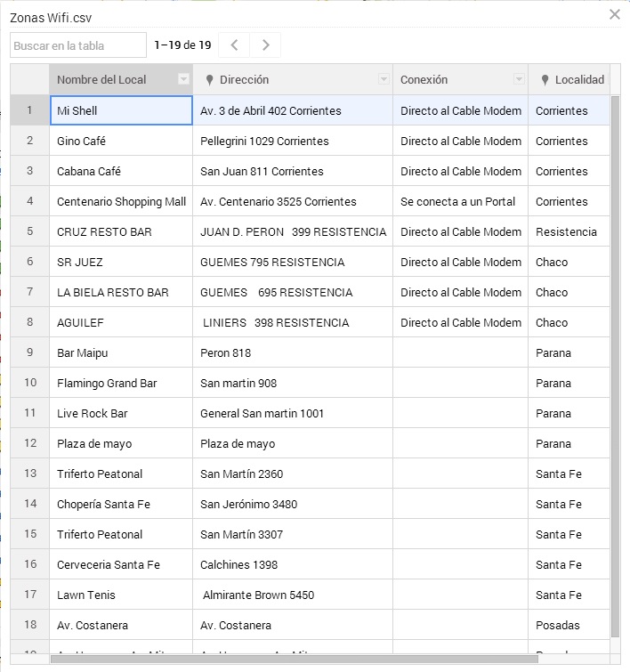
Task: Select the Gino Café cell
Action: click(120, 141)
